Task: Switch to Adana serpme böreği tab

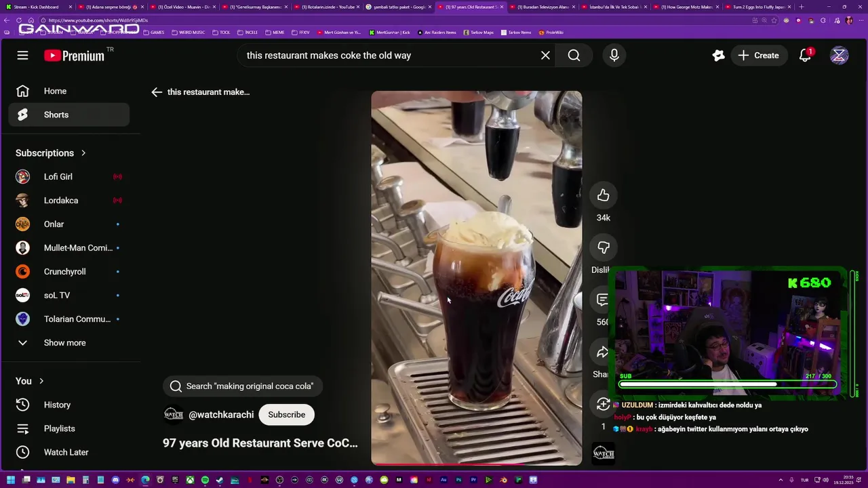Action: [111, 7]
